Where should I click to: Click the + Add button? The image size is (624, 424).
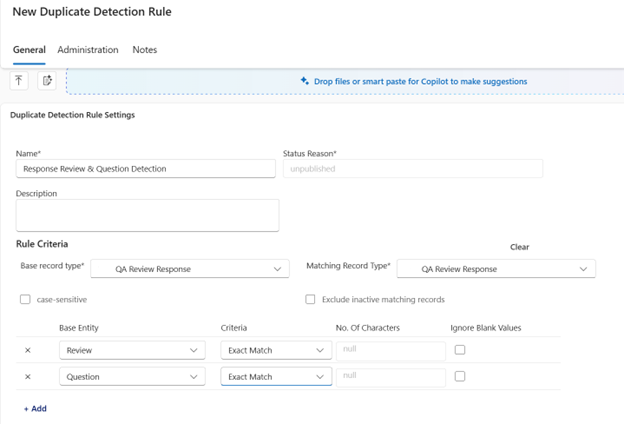coord(35,408)
